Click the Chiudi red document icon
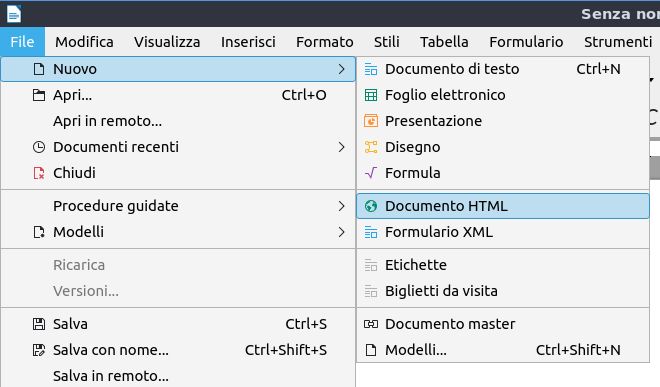Viewport: 660px width, 387px height. pyautogui.click(x=39, y=173)
